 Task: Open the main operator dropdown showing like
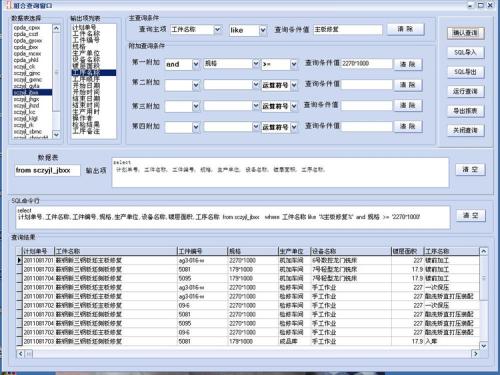pyautogui.click(x=263, y=31)
